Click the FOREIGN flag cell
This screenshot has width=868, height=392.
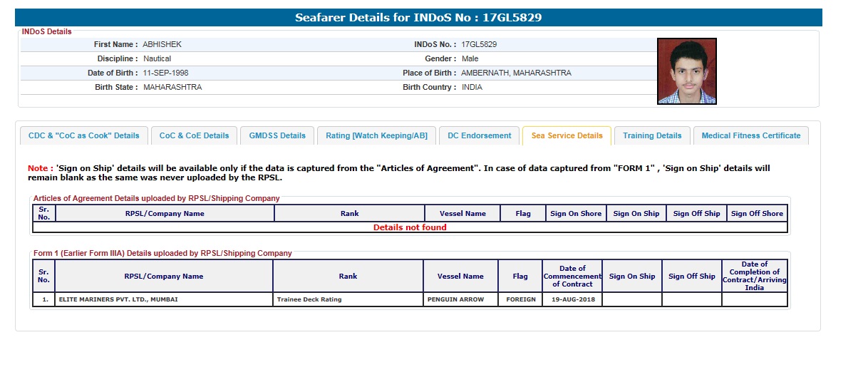click(520, 299)
